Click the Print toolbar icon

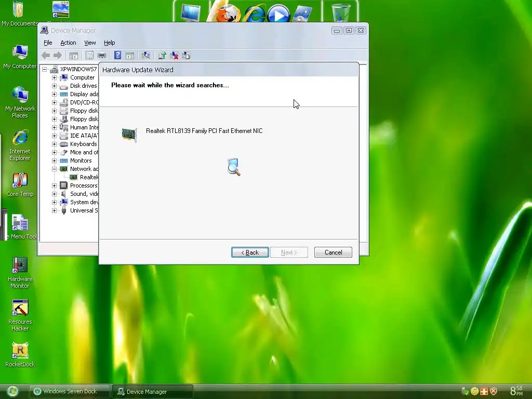[x=102, y=55]
